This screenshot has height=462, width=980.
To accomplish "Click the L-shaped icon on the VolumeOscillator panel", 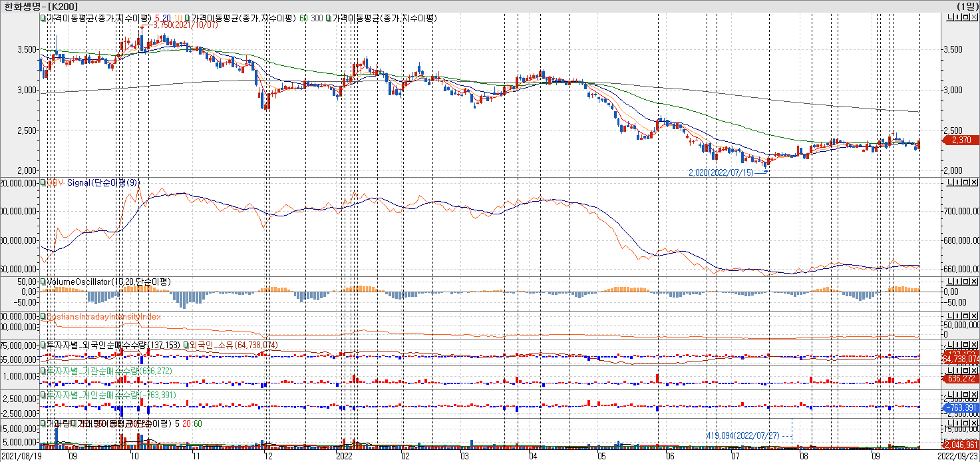I will (950, 282).
